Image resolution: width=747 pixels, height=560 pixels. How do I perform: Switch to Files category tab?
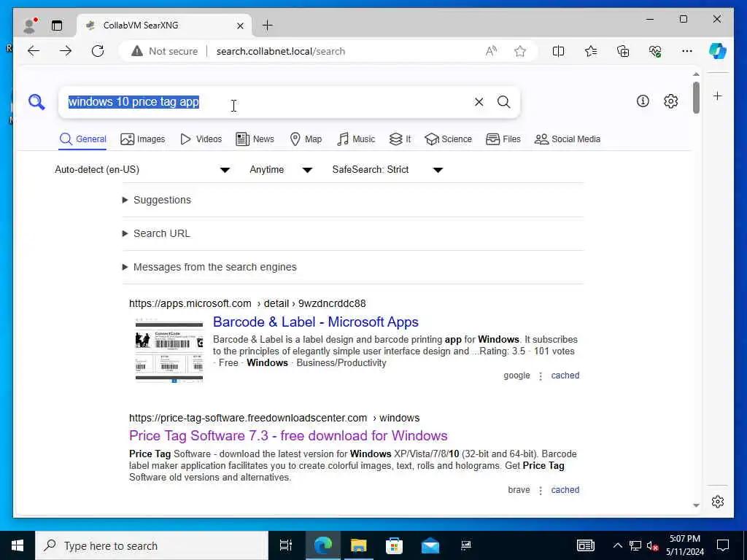tap(503, 139)
